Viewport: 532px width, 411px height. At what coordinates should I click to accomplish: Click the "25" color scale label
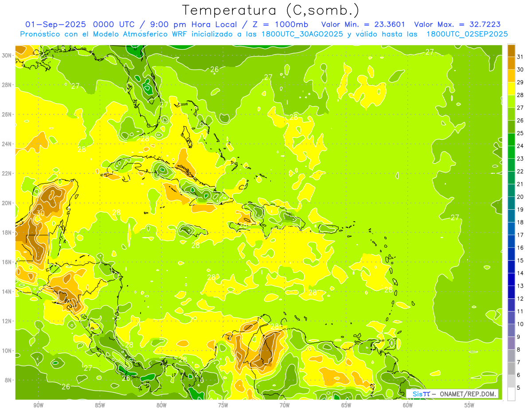pos(520,133)
